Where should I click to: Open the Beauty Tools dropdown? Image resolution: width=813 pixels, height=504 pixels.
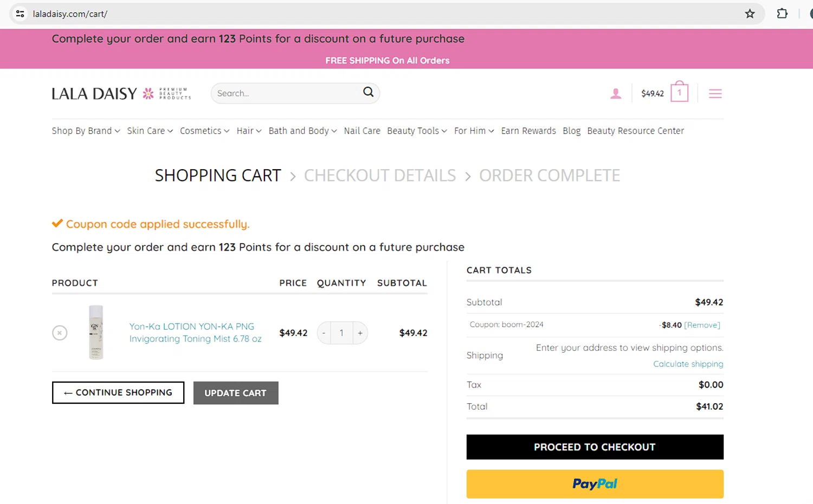417,131
